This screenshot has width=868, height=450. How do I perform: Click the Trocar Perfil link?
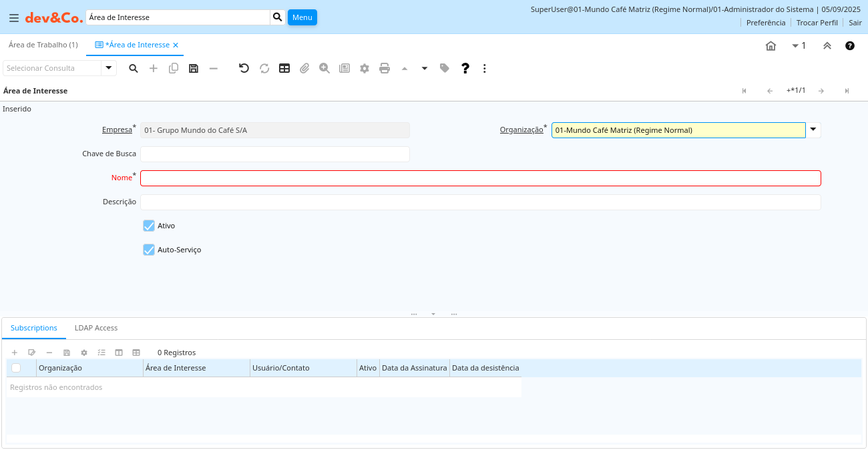point(817,23)
